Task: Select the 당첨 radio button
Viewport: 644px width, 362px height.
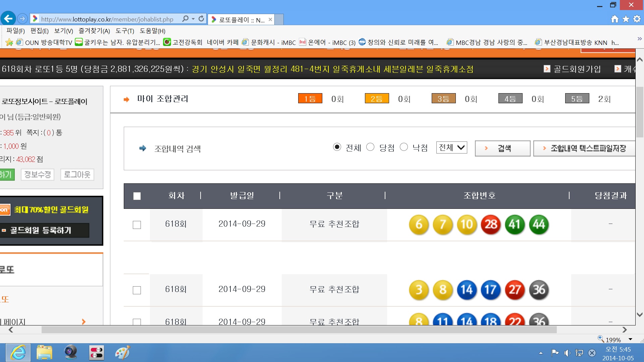Action: point(370,147)
